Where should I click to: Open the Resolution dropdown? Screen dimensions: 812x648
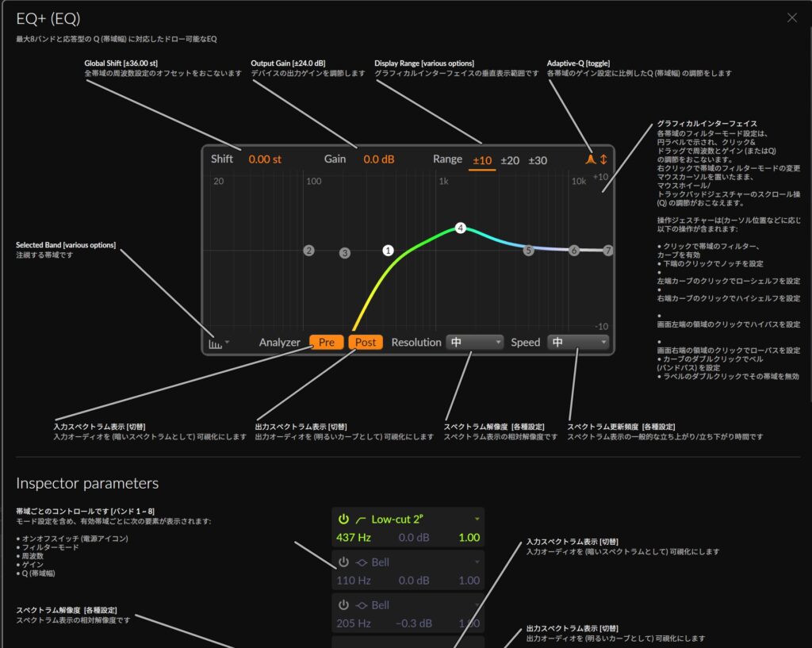[x=475, y=343]
